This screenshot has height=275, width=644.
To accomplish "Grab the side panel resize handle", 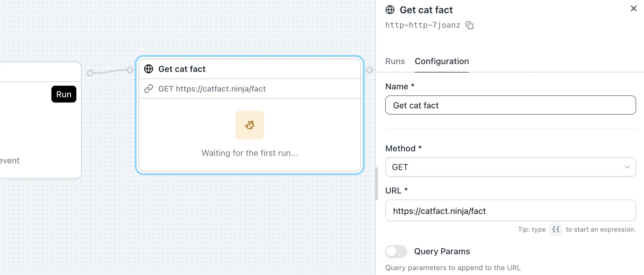I will click(x=376, y=184).
